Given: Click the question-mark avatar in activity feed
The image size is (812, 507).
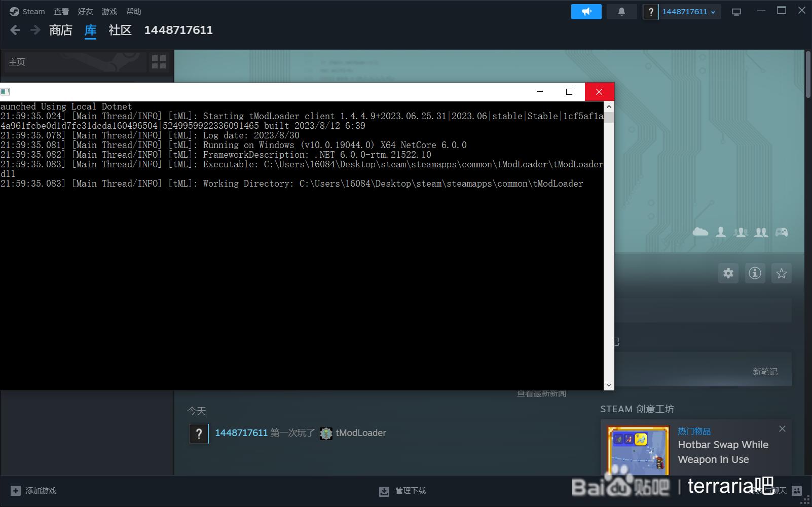Looking at the screenshot, I should click(x=199, y=433).
